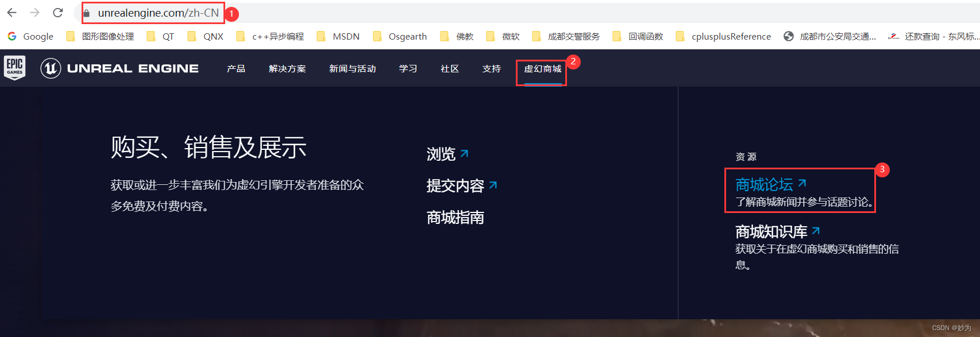Click the 资源 section label
980x337 pixels.
(x=746, y=157)
